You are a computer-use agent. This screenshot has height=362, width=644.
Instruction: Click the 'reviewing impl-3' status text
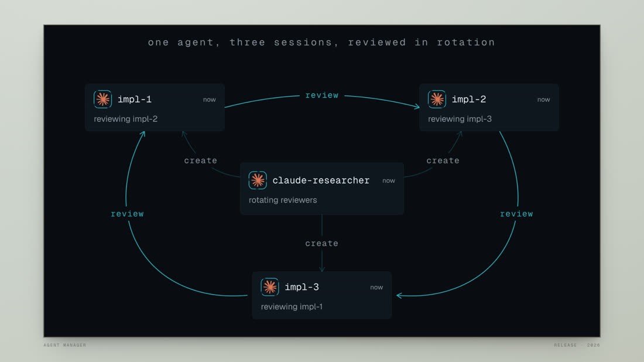click(x=460, y=119)
